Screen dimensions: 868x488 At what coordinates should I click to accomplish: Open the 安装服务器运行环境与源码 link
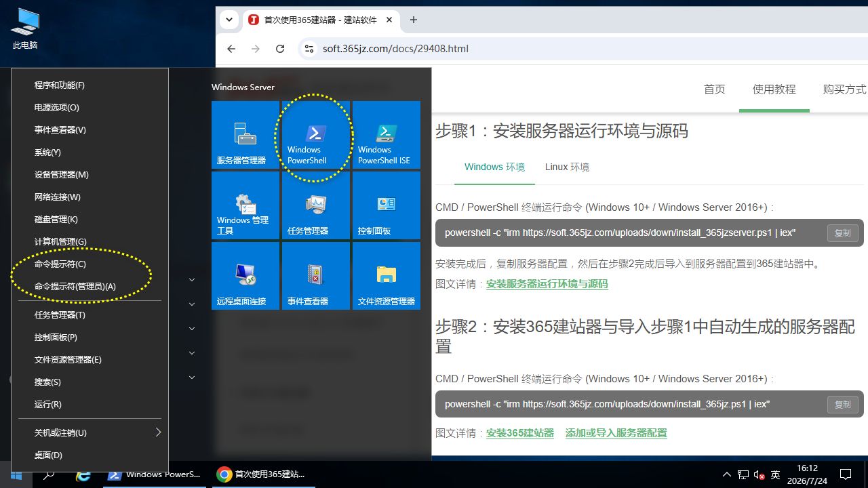click(x=547, y=284)
